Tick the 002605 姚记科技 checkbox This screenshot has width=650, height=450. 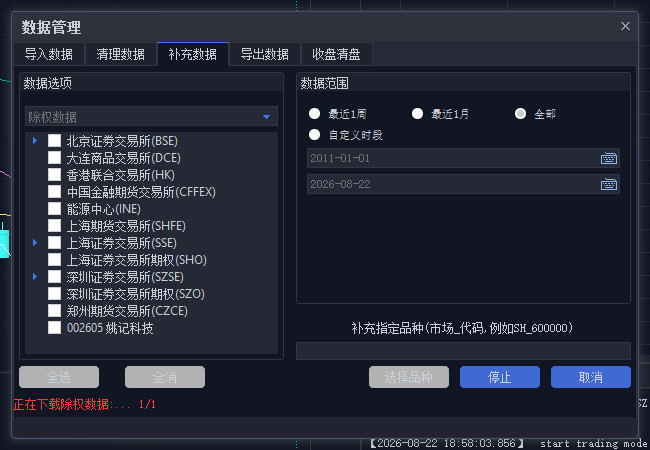pos(54,328)
